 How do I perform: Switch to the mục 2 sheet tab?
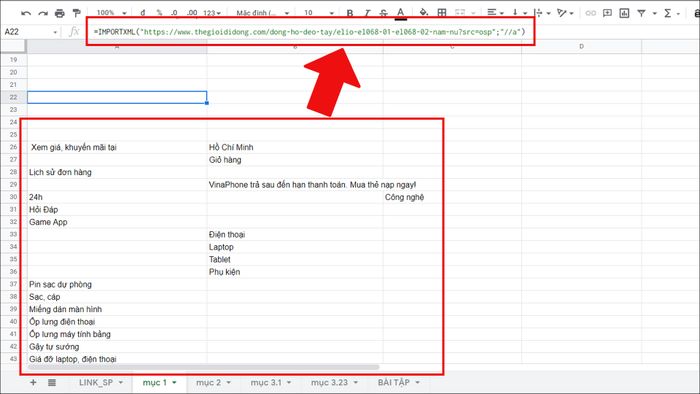[x=213, y=382]
